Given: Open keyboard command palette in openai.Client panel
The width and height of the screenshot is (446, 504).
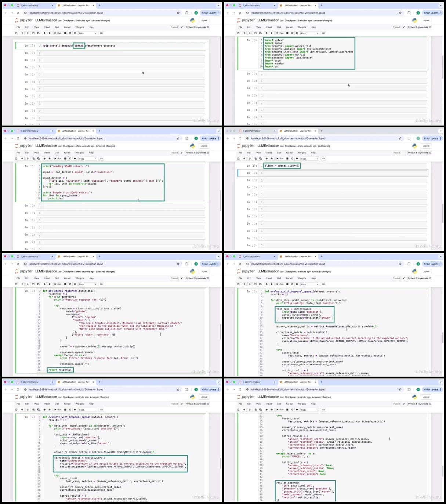Looking at the screenshot, I should (323, 159).
